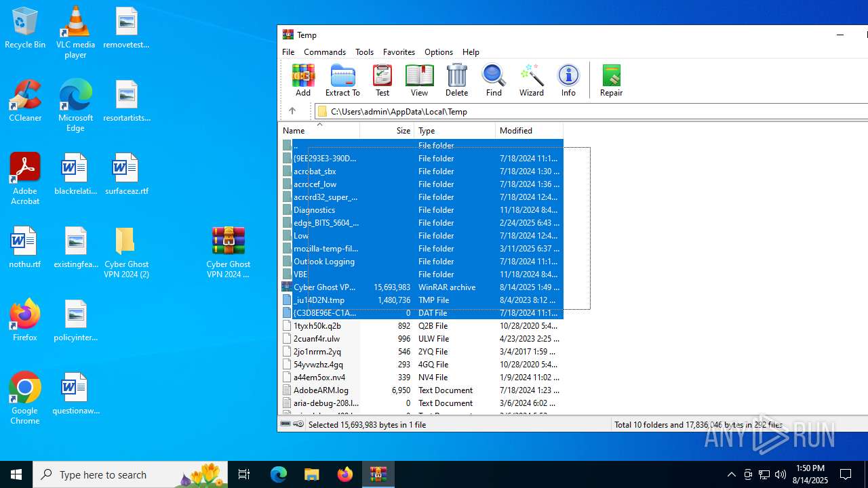Open the Tools menu
Screen dimensions: 868x488
coord(364,52)
